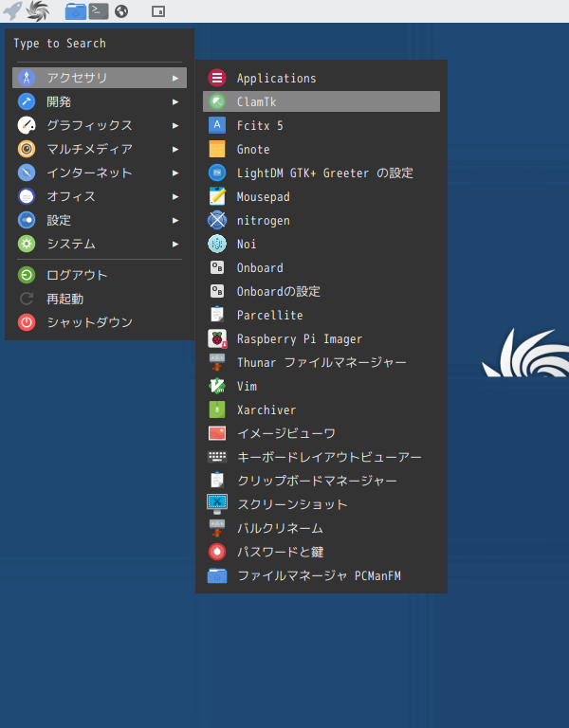Click the Raspberry Pi Imager icon
Viewport: 569px width, 728px height.
click(x=217, y=339)
